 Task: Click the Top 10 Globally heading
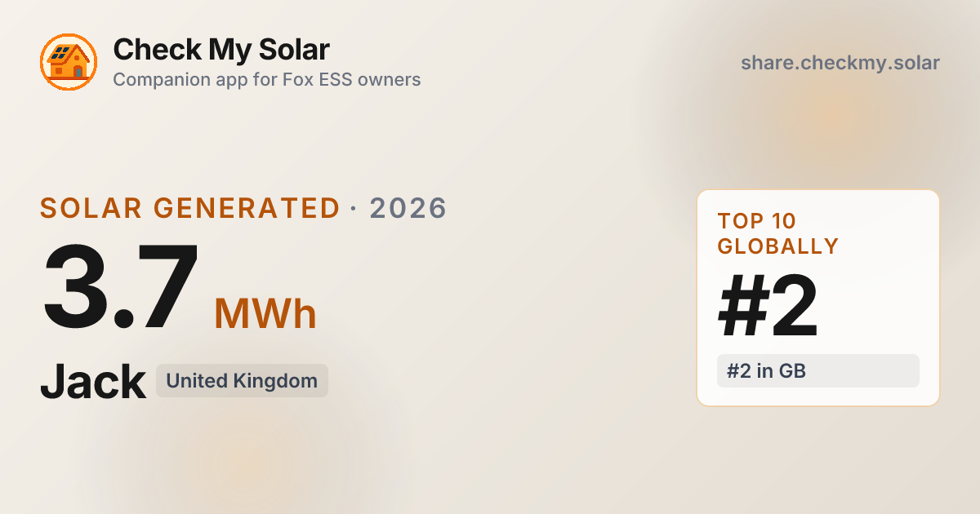click(778, 234)
